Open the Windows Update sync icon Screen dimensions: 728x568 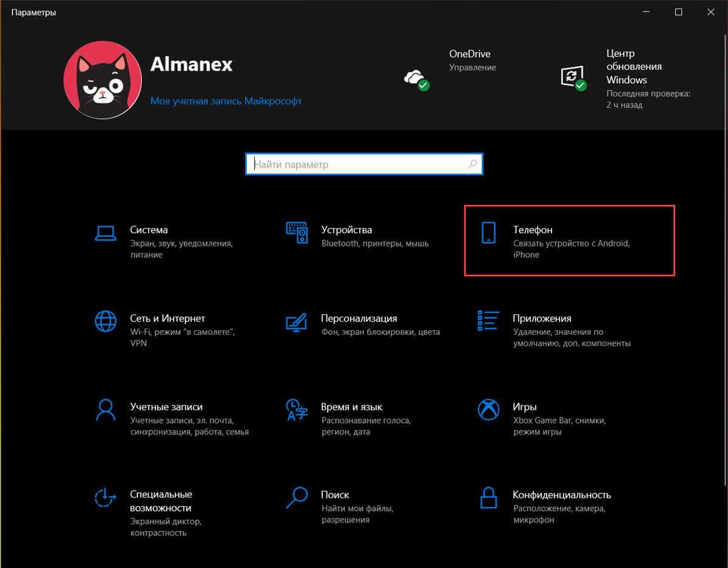point(573,78)
